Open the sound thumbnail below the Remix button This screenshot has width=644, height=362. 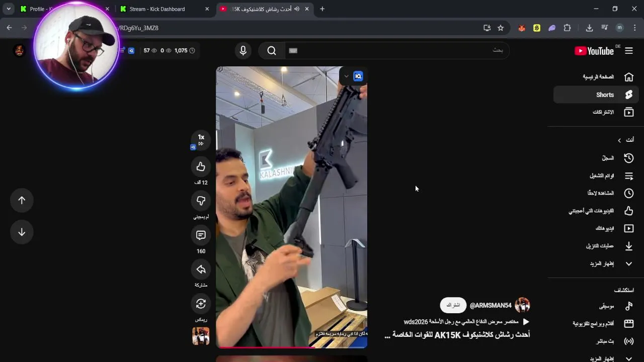click(201, 336)
